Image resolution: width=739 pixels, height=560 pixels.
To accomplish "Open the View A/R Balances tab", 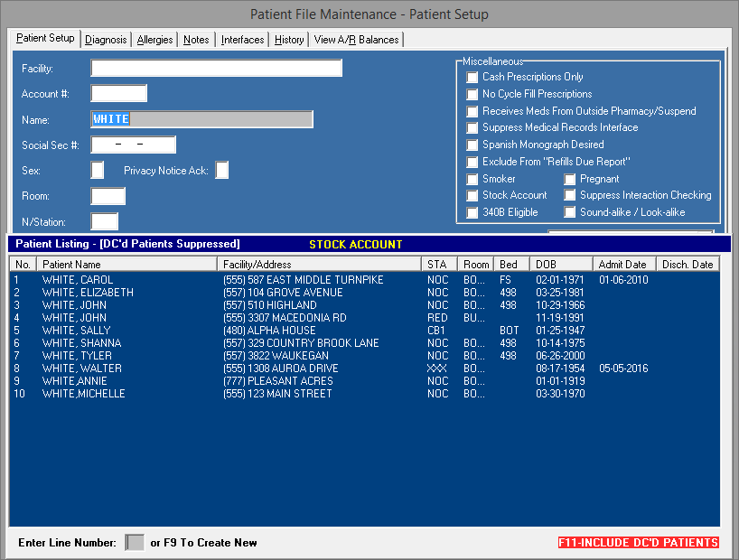I will click(x=356, y=40).
